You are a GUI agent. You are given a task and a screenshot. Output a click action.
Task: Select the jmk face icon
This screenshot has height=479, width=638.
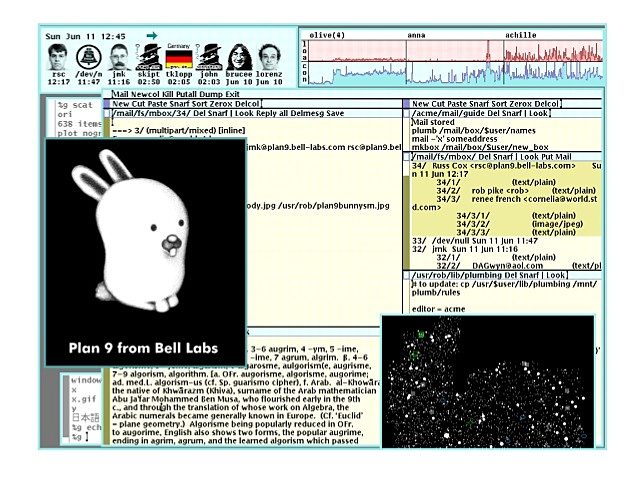pyautogui.click(x=119, y=57)
